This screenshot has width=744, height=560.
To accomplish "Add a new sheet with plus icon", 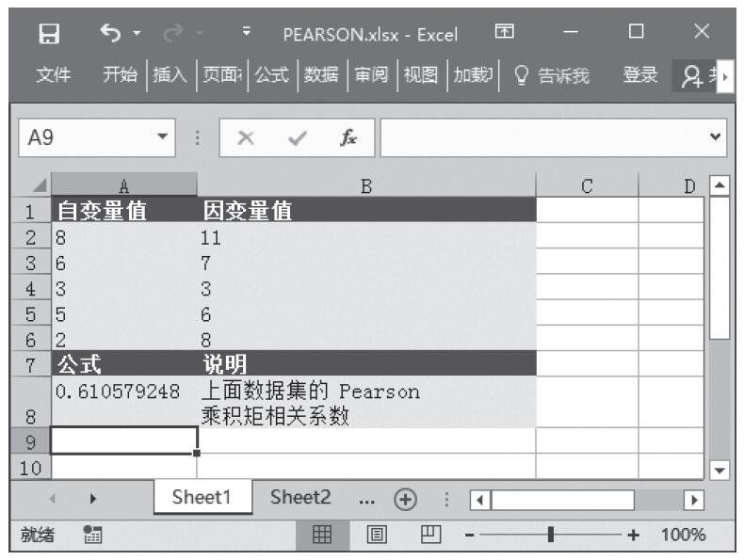I will click(407, 499).
